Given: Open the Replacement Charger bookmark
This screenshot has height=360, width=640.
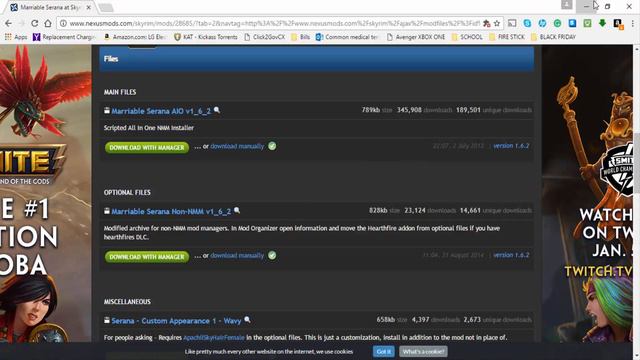Looking at the screenshot, I should [64, 37].
